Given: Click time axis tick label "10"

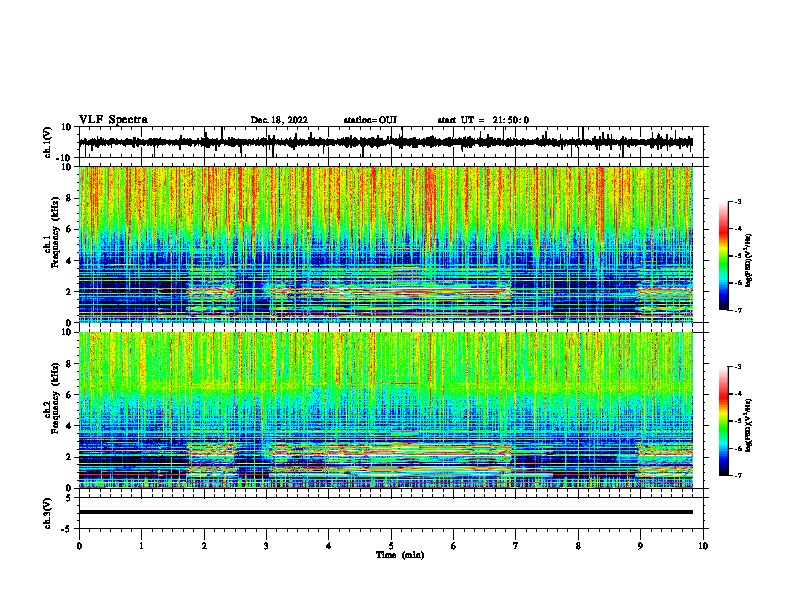Looking at the screenshot, I should point(703,546).
